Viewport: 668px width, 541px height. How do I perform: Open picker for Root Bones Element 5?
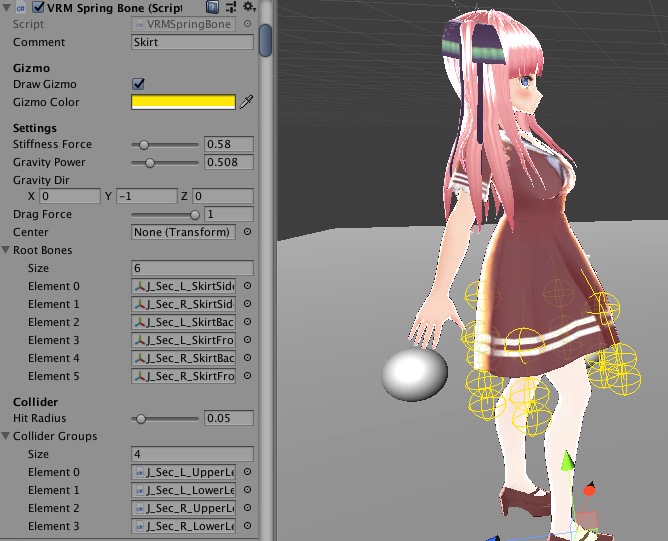248,376
